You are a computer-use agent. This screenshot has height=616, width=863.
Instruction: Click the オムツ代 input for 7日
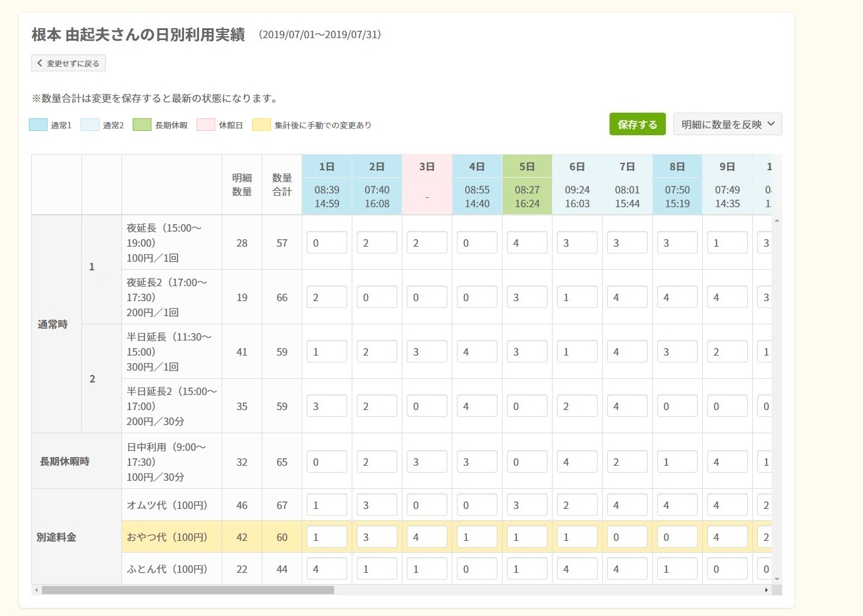(x=627, y=505)
